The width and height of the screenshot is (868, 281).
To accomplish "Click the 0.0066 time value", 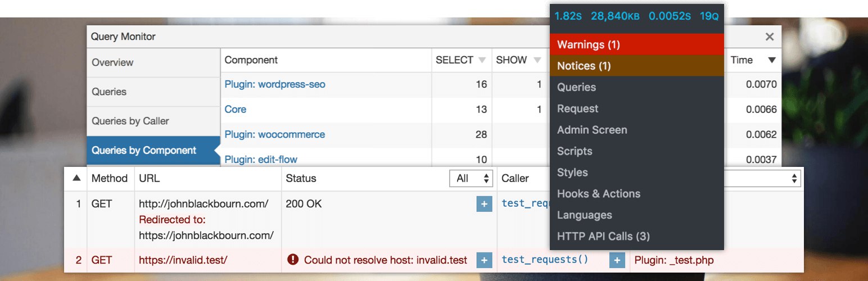I will tap(761, 109).
